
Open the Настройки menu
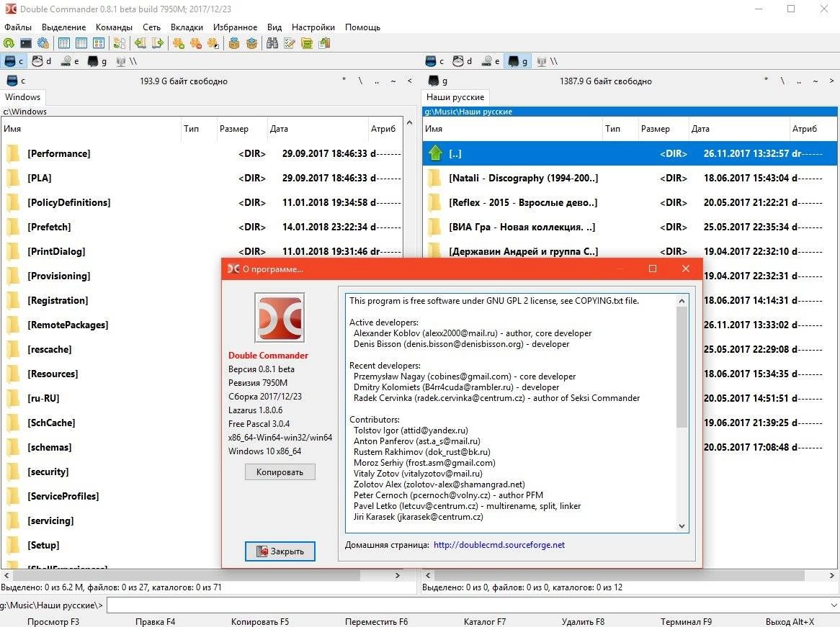313,27
